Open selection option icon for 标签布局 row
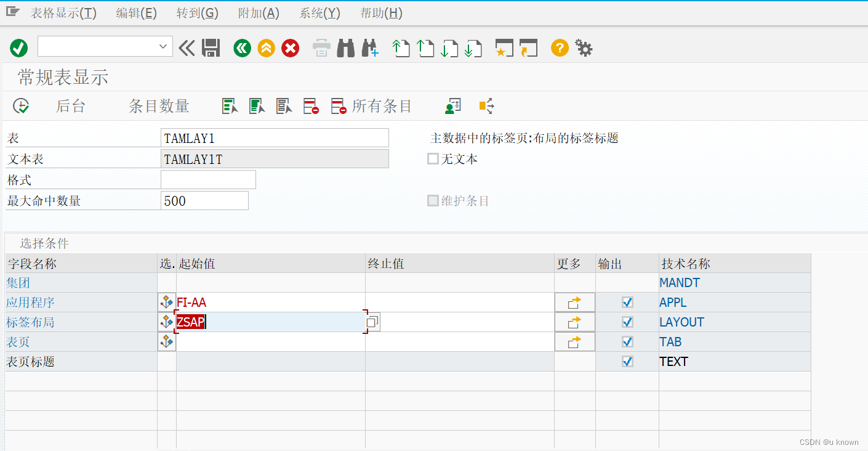The image size is (868, 451). point(167,322)
